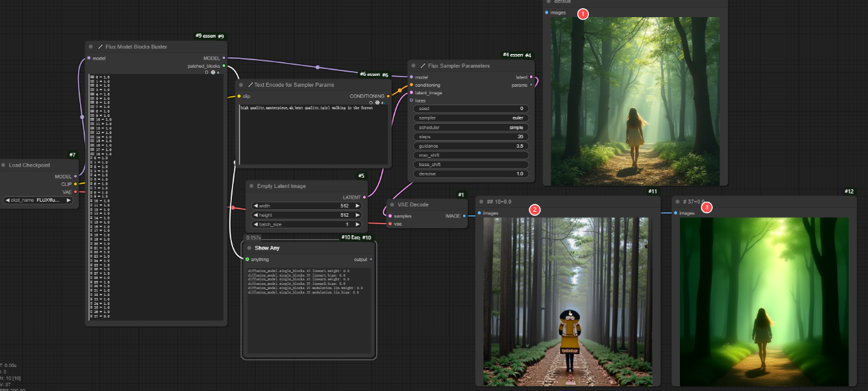The image size is (868, 391).
Task: Click the anything input port on Show Any
Action: pos(248,259)
